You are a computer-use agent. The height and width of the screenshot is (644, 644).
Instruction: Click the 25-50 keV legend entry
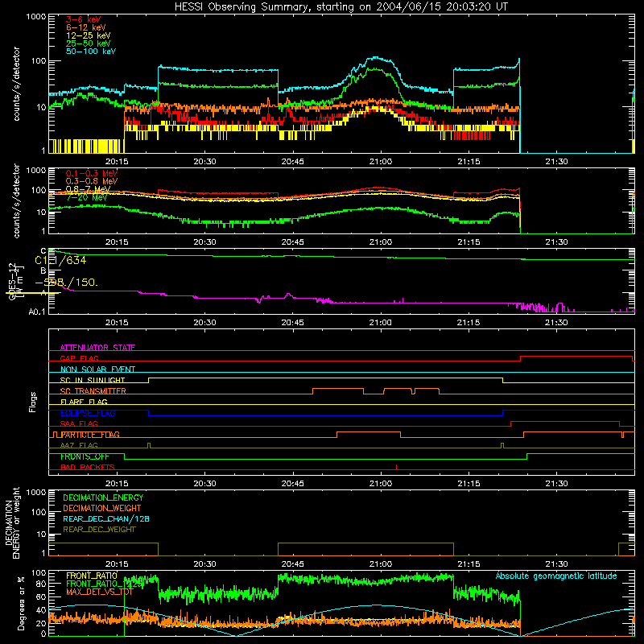point(88,43)
